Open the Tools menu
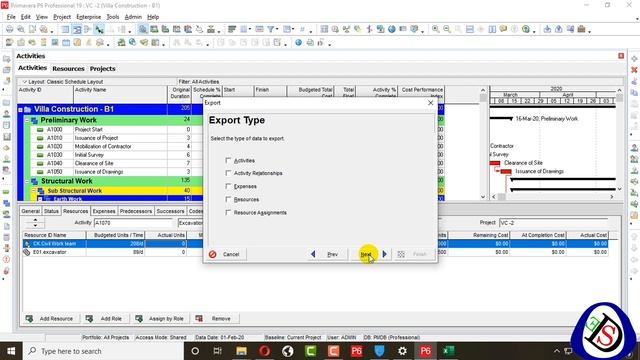This screenshot has width=640, height=360. tap(113, 17)
